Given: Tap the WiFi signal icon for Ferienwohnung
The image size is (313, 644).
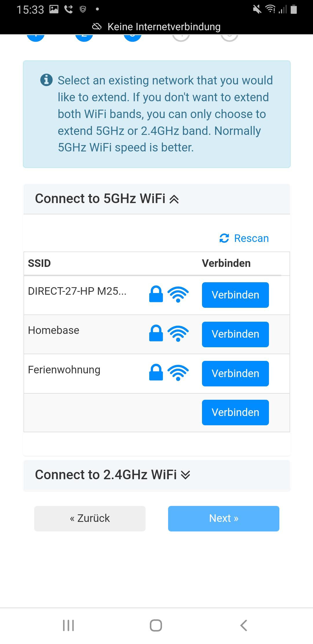Looking at the screenshot, I should click(x=178, y=373).
